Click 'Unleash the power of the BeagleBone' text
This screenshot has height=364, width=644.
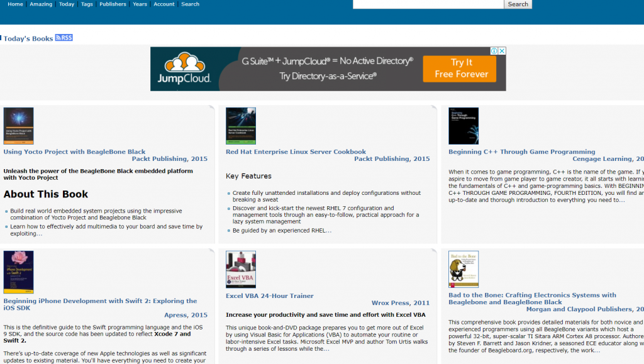(x=98, y=174)
